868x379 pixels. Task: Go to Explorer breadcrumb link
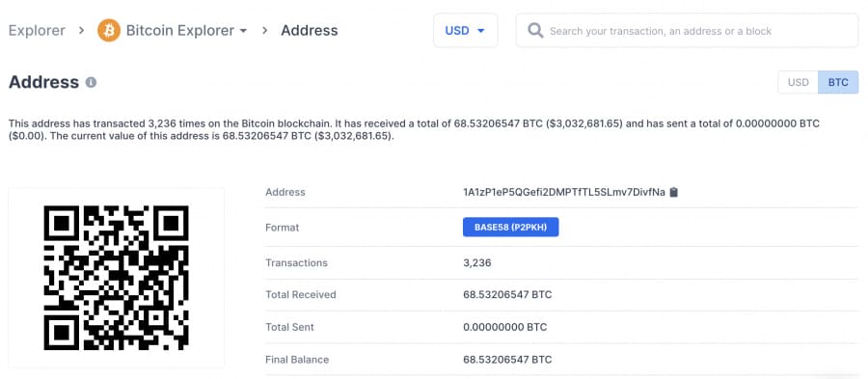(37, 31)
